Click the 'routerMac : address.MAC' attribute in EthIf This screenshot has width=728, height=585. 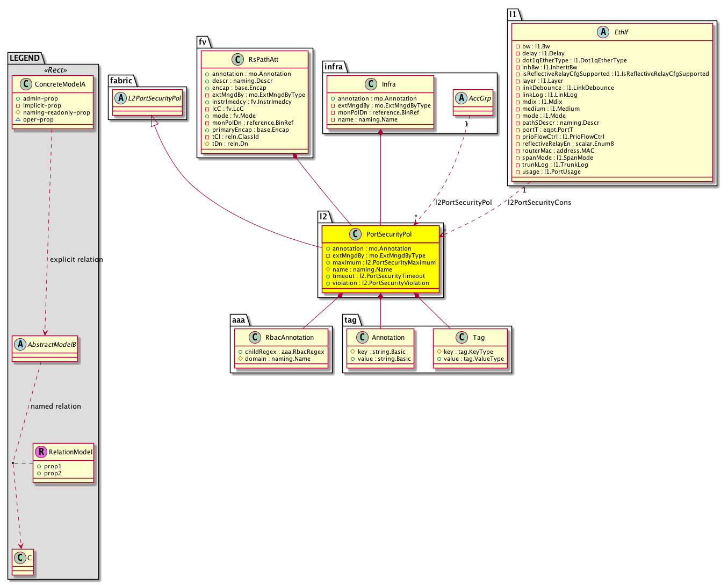point(558,151)
